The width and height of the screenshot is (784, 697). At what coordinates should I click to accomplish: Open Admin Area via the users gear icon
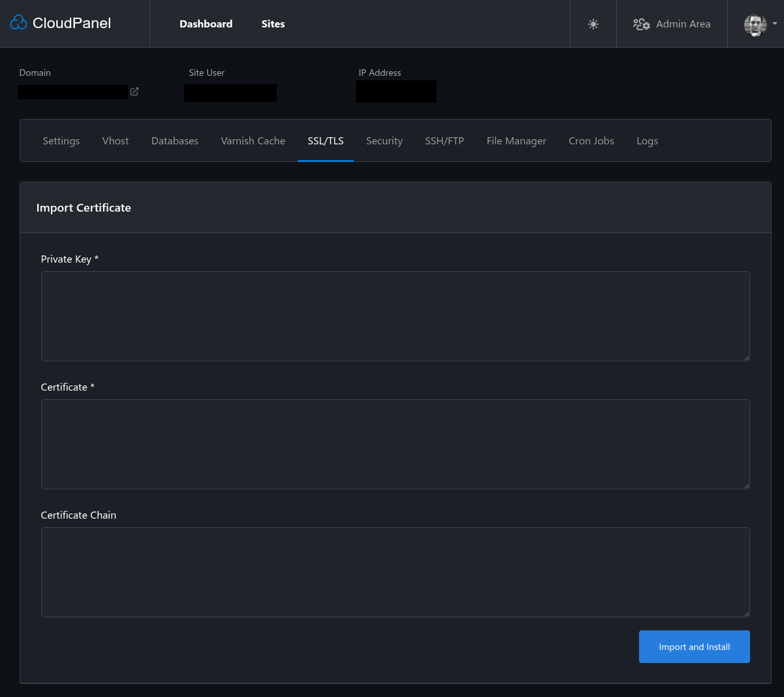(x=641, y=24)
